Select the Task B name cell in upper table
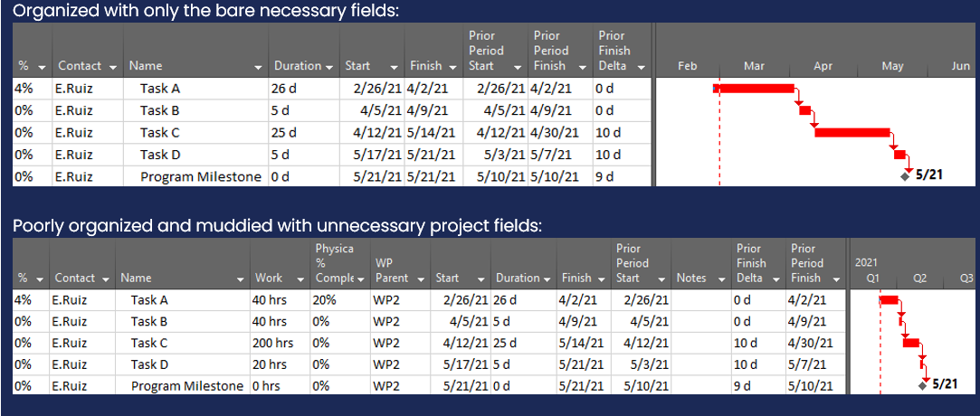Screen dimensions: 980x416 point(154,110)
